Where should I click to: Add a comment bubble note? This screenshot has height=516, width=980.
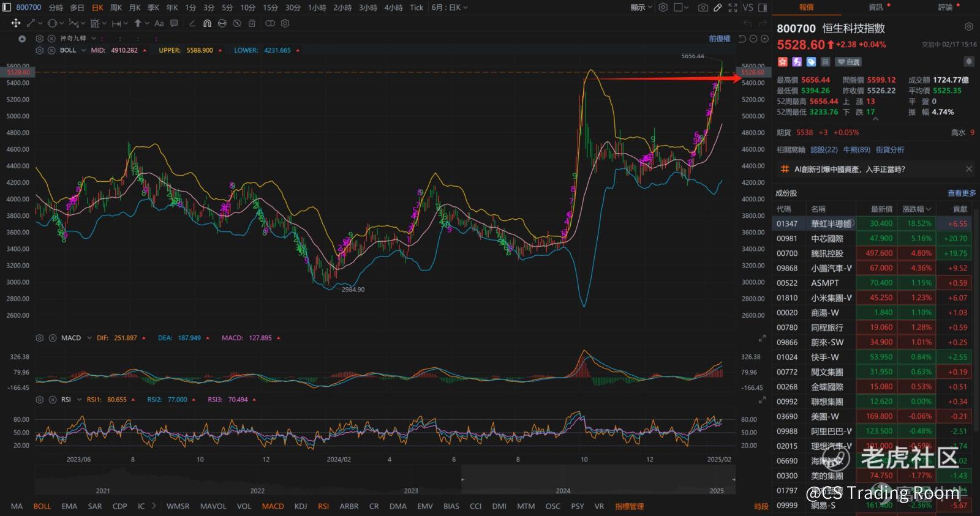click(x=174, y=23)
